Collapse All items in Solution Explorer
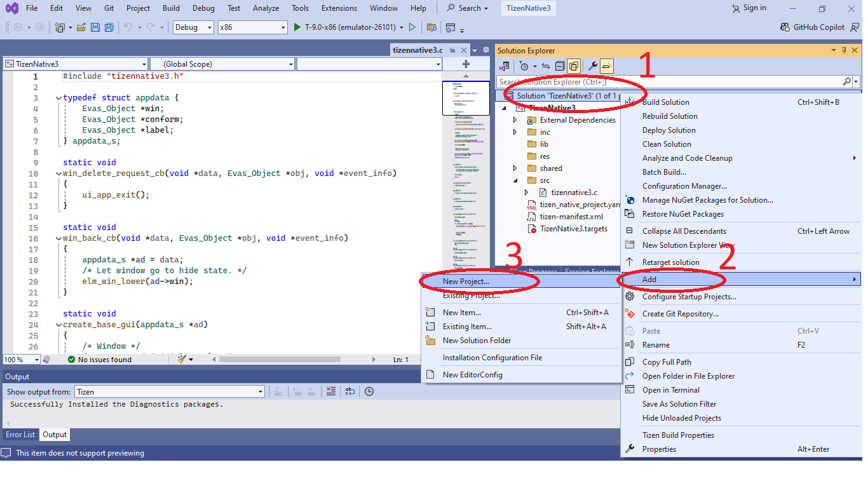The height and width of the screenshot is (488, 868). [560, 65]
